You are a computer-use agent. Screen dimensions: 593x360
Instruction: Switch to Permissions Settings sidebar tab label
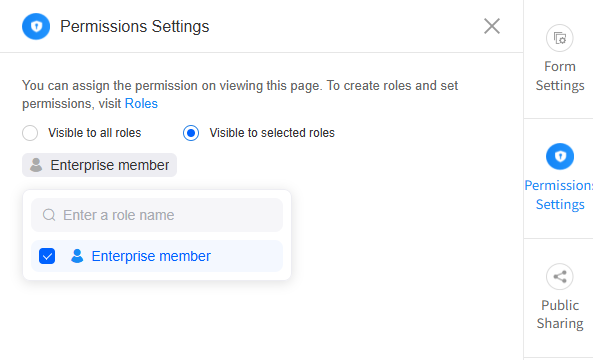(560, 195)
